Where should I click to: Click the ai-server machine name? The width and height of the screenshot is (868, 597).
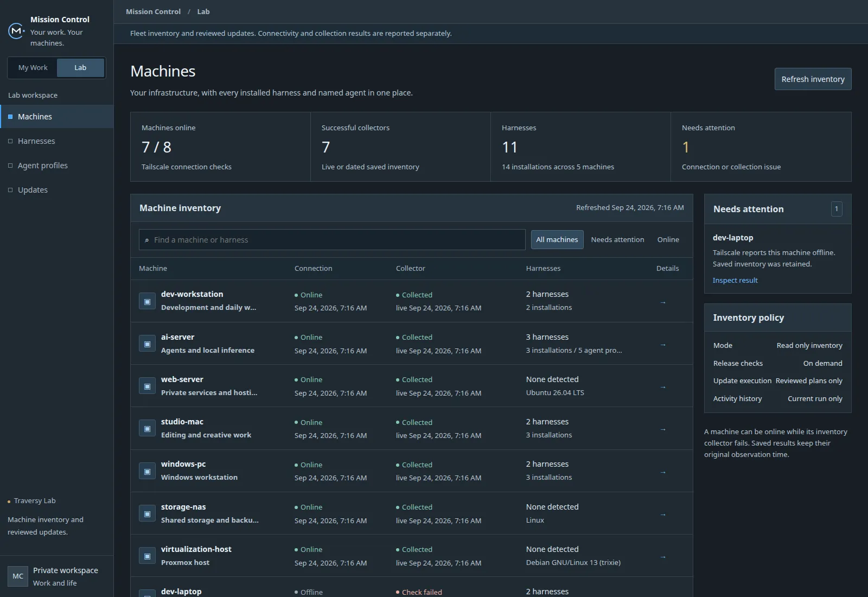tap(177, 337)
